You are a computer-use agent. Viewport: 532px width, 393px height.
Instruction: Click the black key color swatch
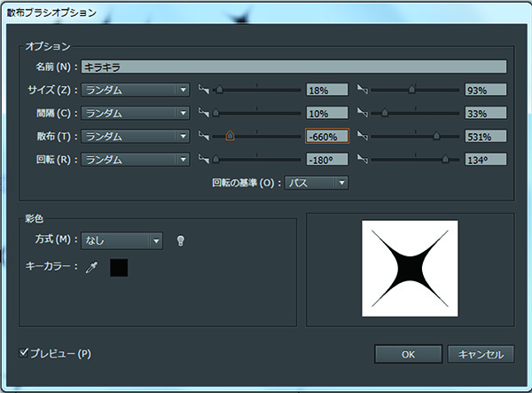pos(119,268)
